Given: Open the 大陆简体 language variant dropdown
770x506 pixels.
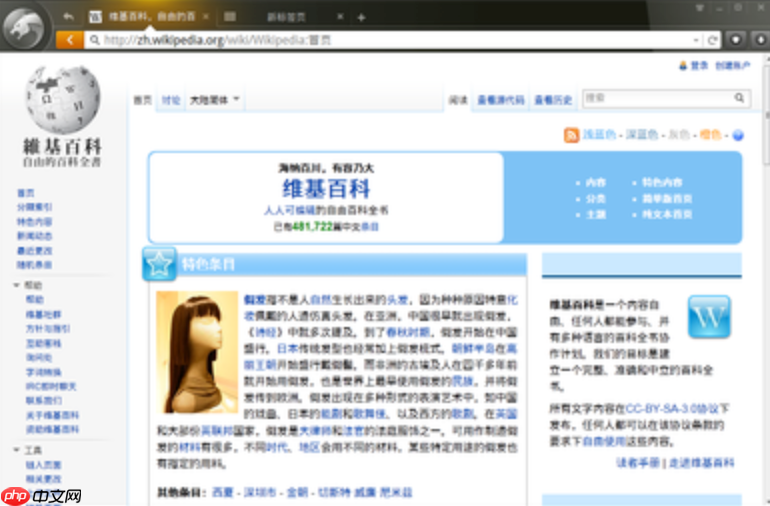Looking at the screenshot, I should [214, 100].
